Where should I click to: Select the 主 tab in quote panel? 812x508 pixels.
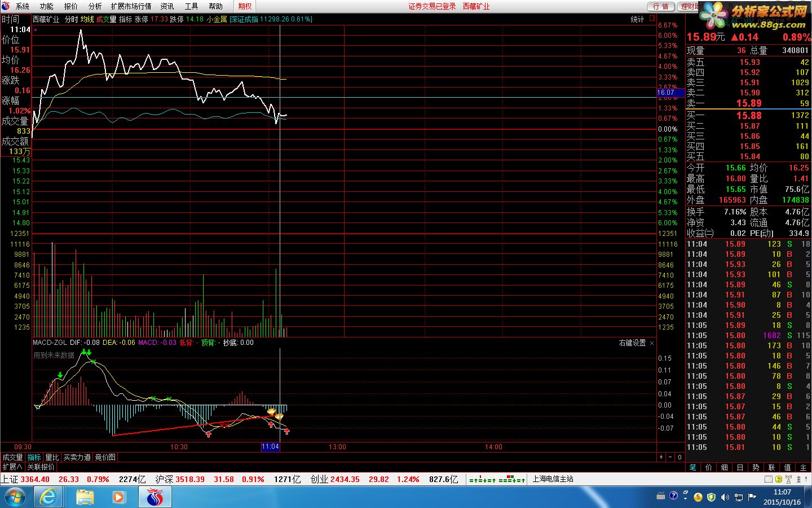pos(803,467)
